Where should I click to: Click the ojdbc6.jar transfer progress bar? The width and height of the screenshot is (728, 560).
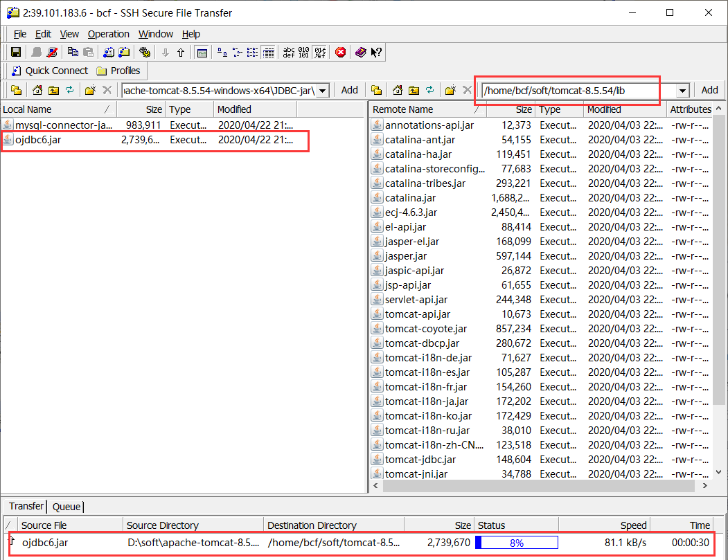pos(517,543)
